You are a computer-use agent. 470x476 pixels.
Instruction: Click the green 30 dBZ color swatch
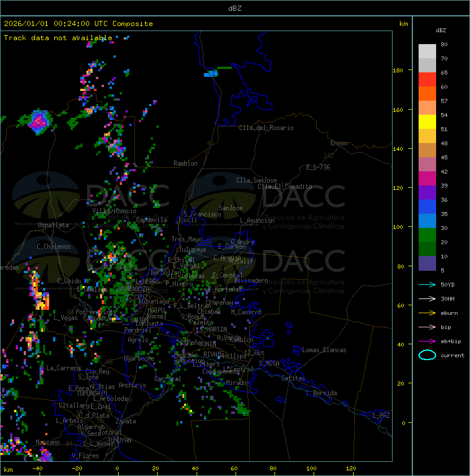pyautogui.click(x=427, y=235)
